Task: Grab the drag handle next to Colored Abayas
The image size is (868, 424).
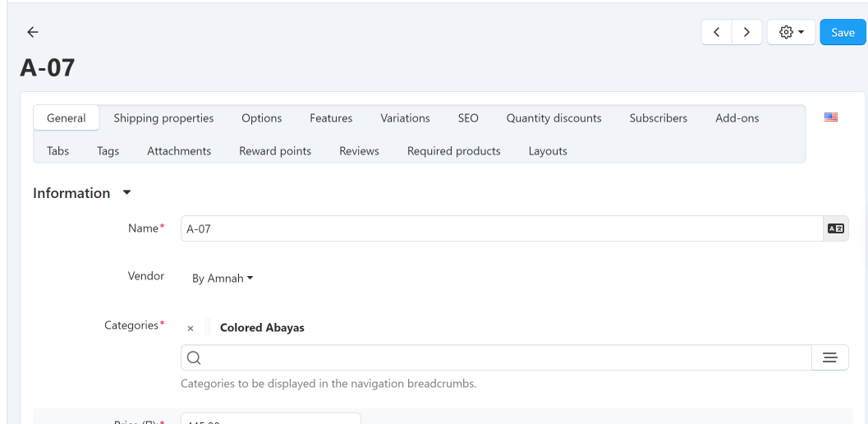Action: coord(208,327)
